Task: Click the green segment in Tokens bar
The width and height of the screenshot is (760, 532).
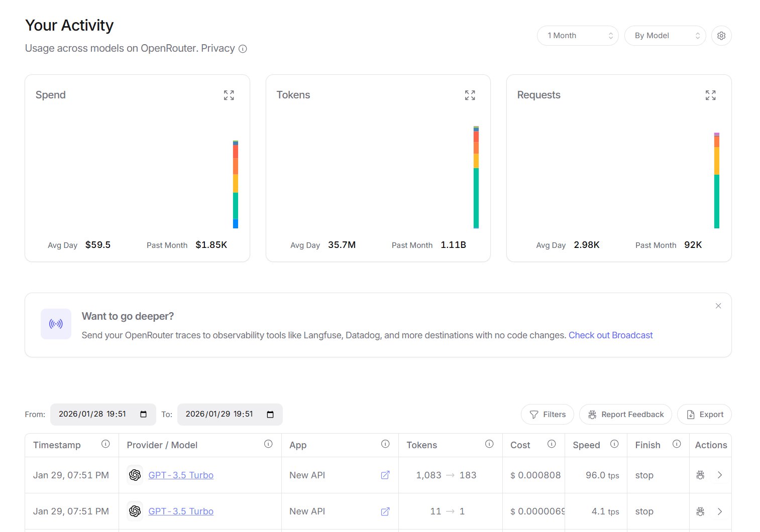Action: [x=476, y=198]
